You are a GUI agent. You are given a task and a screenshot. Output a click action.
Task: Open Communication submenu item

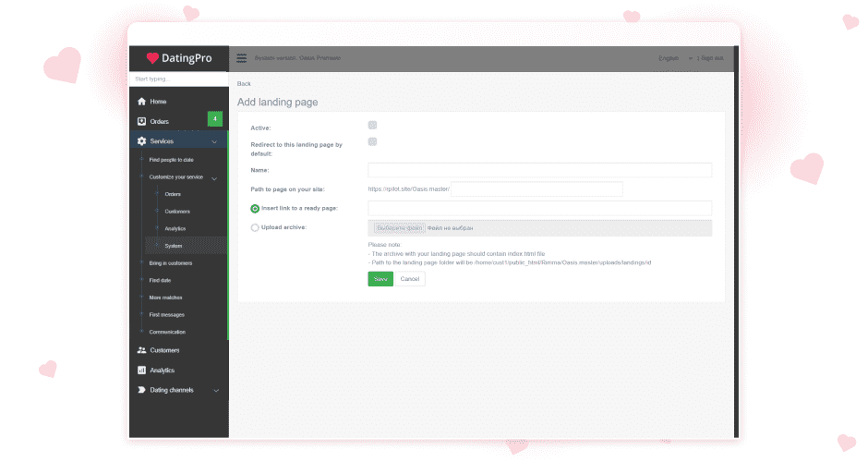click(167, 332)
